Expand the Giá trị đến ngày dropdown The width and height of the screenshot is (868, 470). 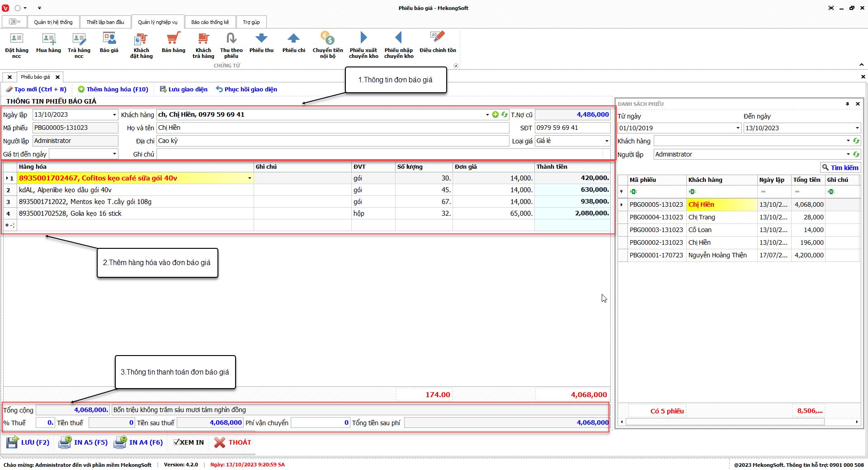click(x=114, y=154)
